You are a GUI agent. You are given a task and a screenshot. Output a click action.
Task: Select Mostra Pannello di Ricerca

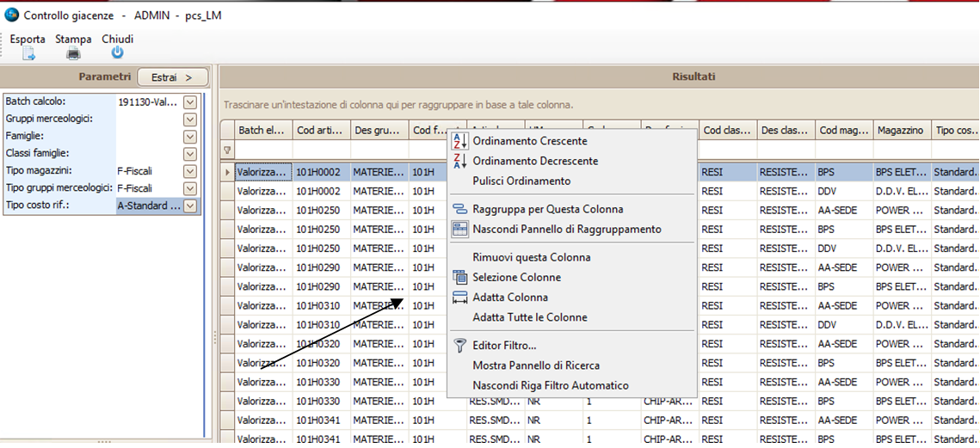pos(535,365)
